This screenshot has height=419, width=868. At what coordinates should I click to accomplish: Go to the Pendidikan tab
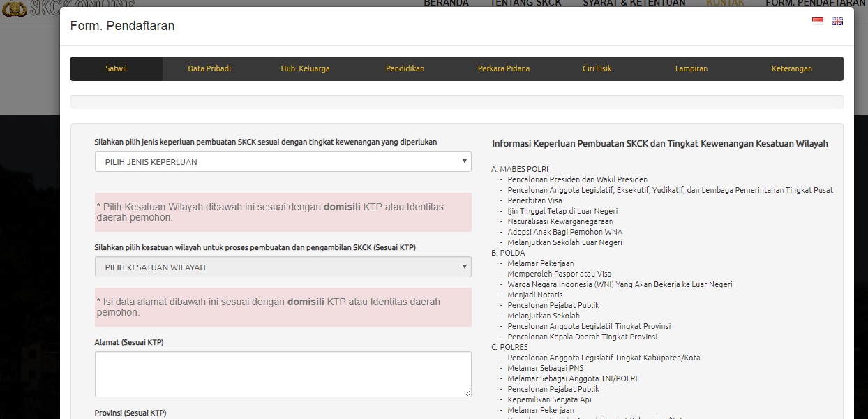pyautogui.click(x=405, y=68)
